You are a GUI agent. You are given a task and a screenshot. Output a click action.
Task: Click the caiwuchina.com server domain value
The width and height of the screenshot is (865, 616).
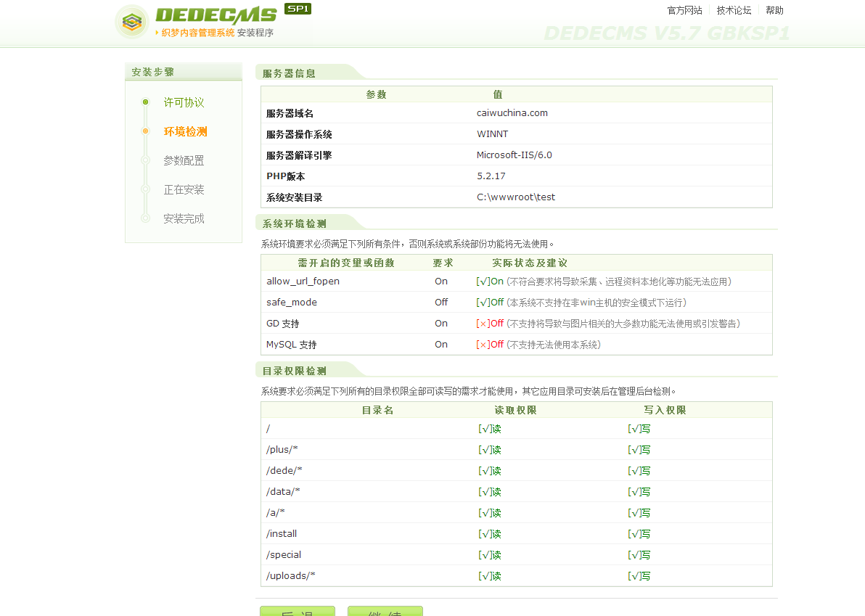[x=512, y=113]
